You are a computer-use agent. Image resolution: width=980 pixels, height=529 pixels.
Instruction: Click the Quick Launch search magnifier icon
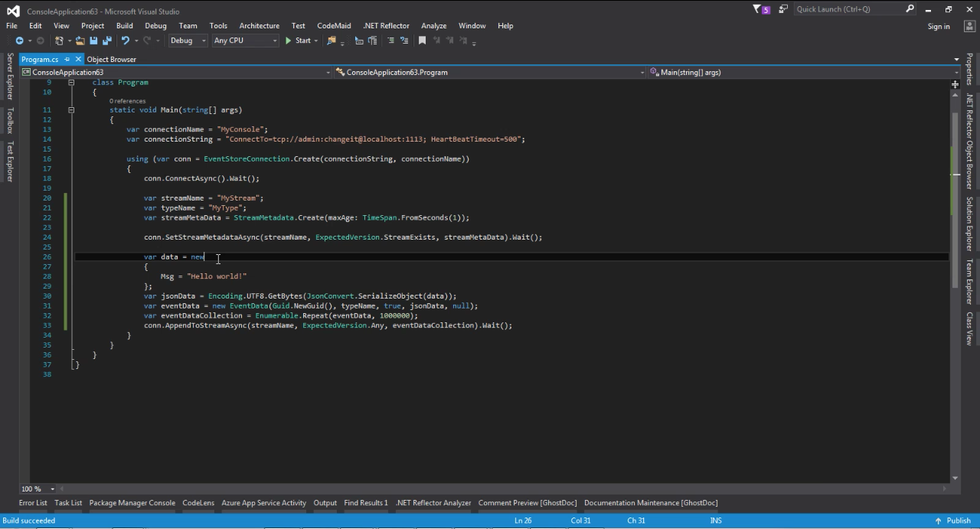(910, 9)
